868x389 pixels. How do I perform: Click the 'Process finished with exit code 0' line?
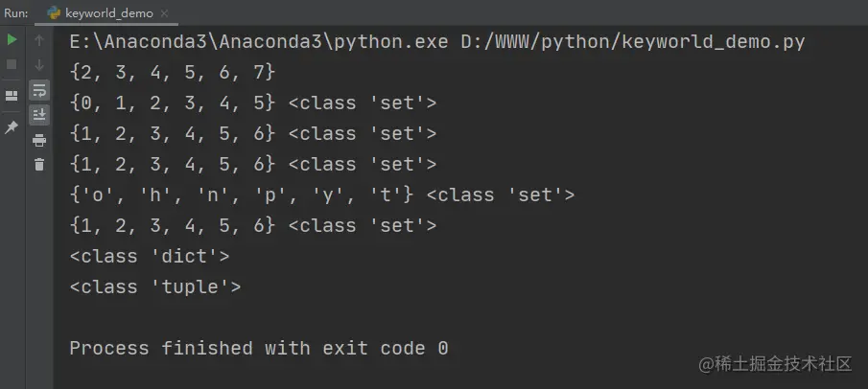click(x=259, y=348)
